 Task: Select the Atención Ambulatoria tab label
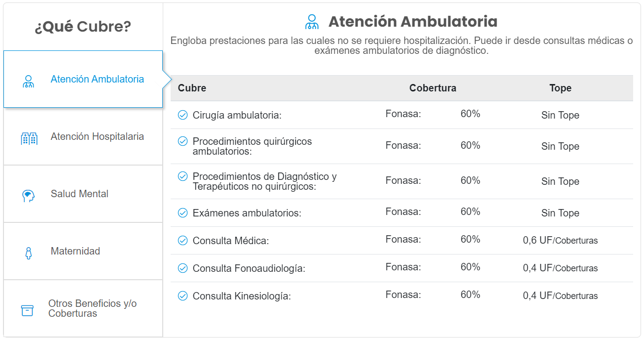(97, 79)
